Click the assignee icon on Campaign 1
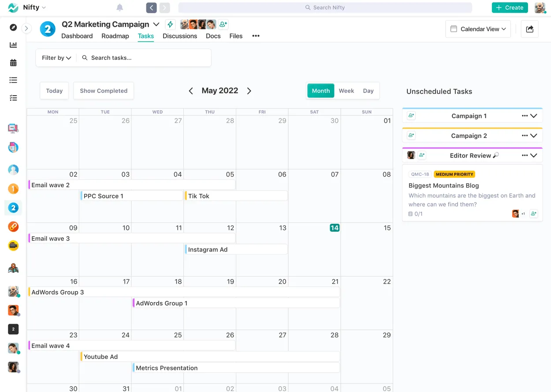Viewport: 551px width, 392px height. (411, 115)
